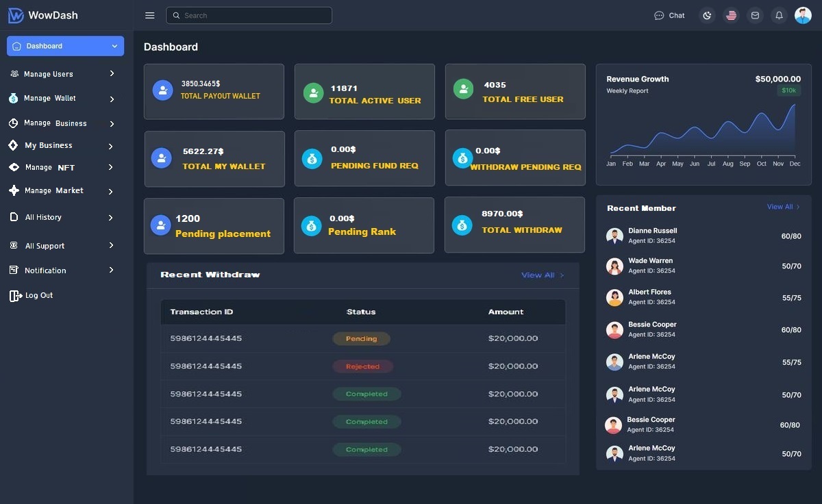822x504 pixels.
Task: Click View All in Recent Withdraw
Action: [542, 275]
